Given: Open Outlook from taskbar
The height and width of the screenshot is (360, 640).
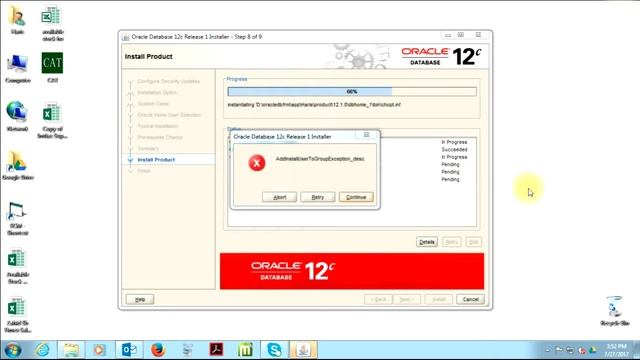Looking at the screenshot, I should coord(130,350).
